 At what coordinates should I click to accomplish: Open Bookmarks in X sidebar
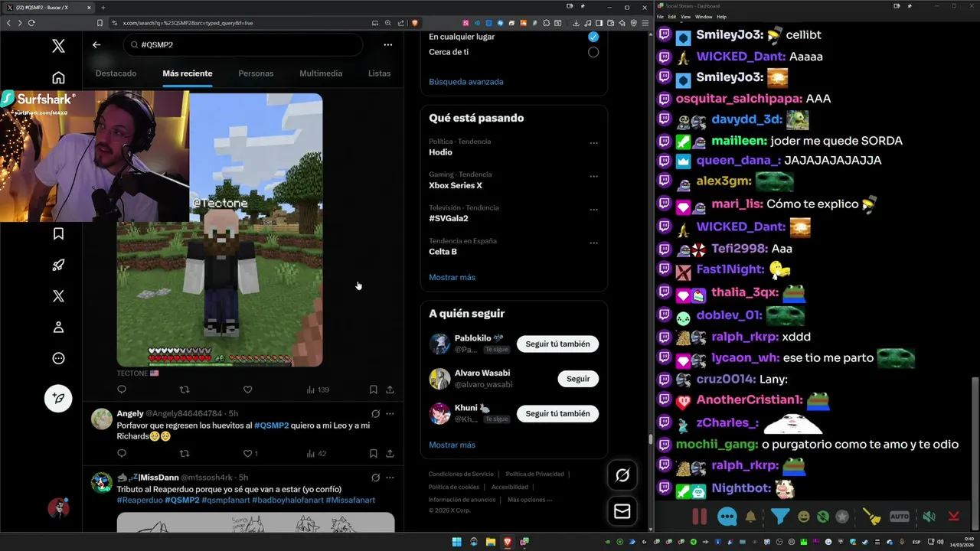tap(58, 233)
